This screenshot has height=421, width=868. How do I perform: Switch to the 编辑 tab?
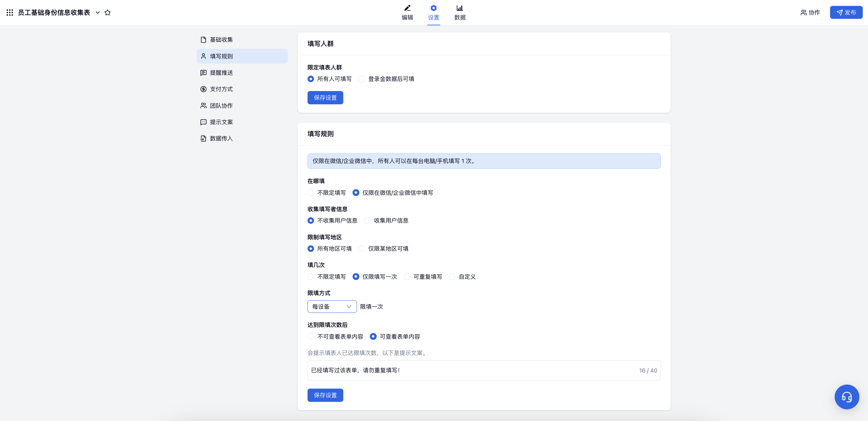(407, 13)
